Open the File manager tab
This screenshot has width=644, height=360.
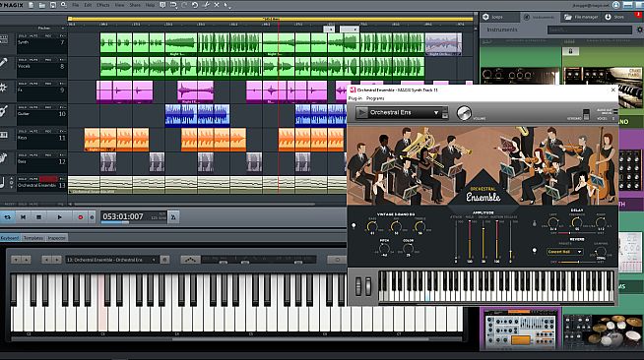coord(581,17)
